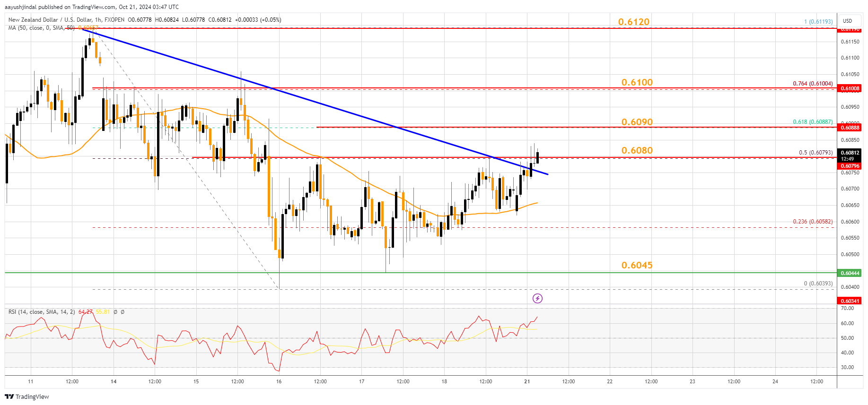868x405 pixels.
Task: Click the MA (50, close, 0, SMA, 50) label
Action: (x=42, y=28)
